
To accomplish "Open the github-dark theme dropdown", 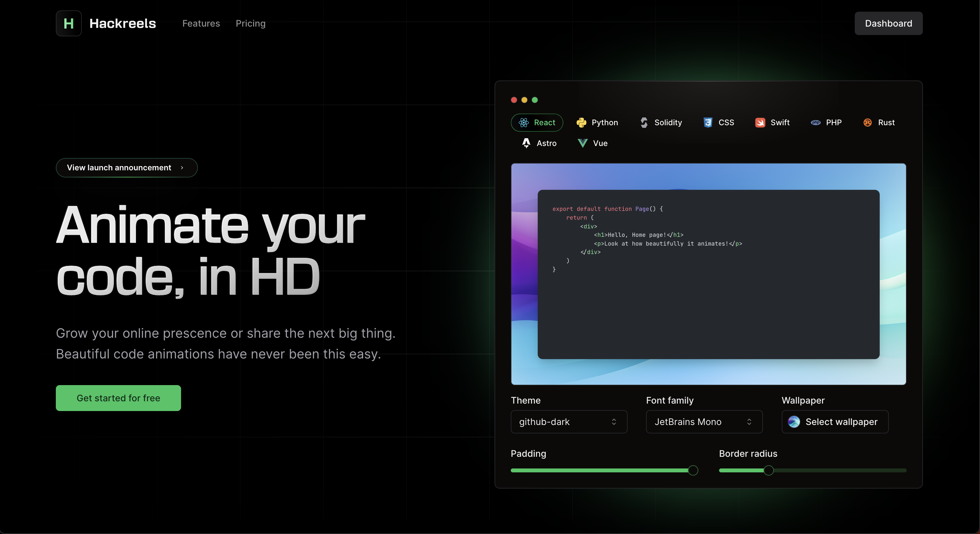I will [569, 421].
